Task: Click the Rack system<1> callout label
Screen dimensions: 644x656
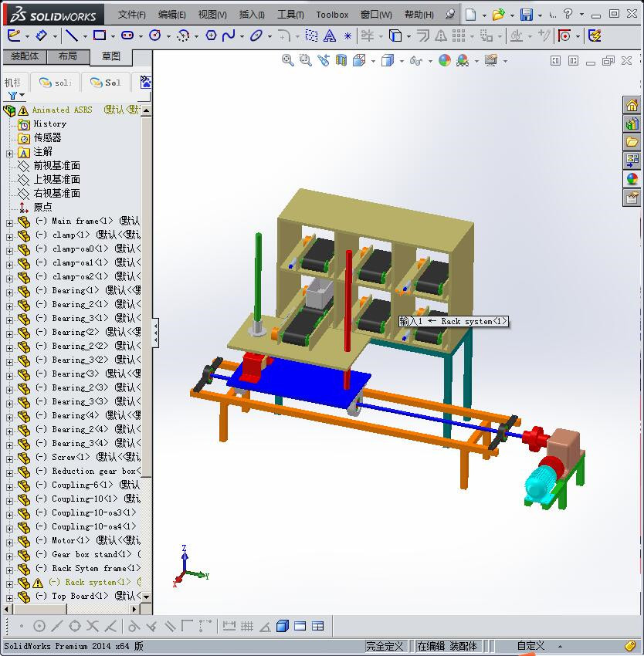Action: (x=453, y=321)
